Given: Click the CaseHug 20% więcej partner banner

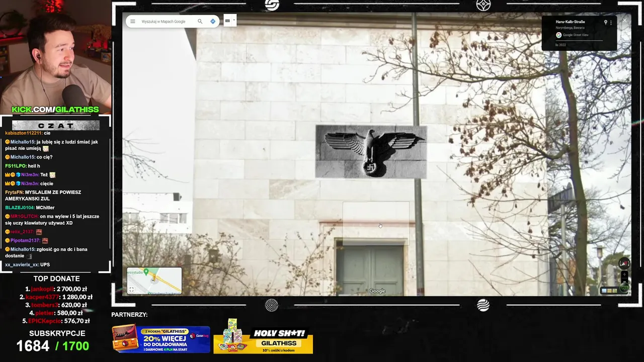Looking at the screenshot, I should coord(161,339).
